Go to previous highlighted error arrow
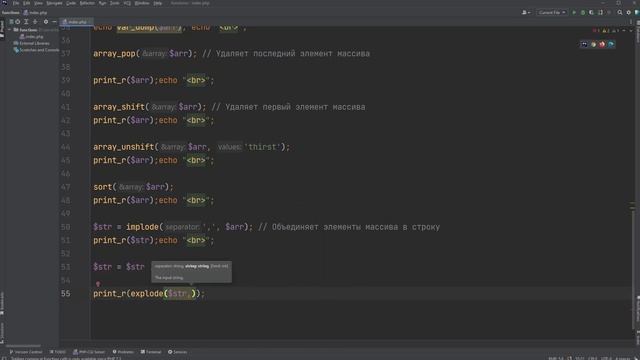 coord(624,31)
